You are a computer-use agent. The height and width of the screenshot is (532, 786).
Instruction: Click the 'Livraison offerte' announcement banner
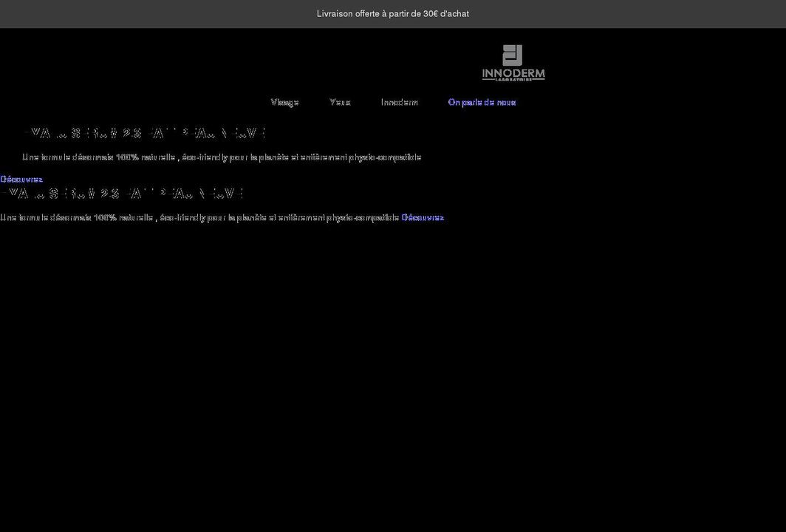(x=392, y=13)
